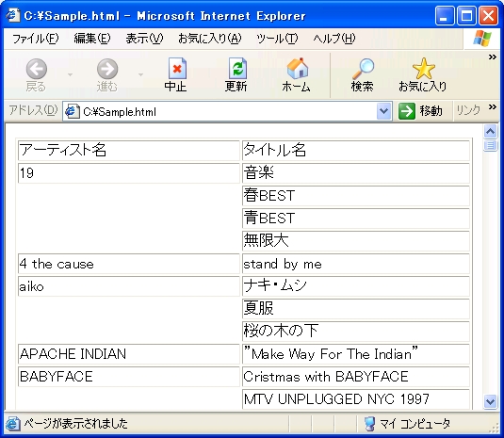
Task: Open the Forward button history dropdown arrow
Action: [x=140, y=74]
